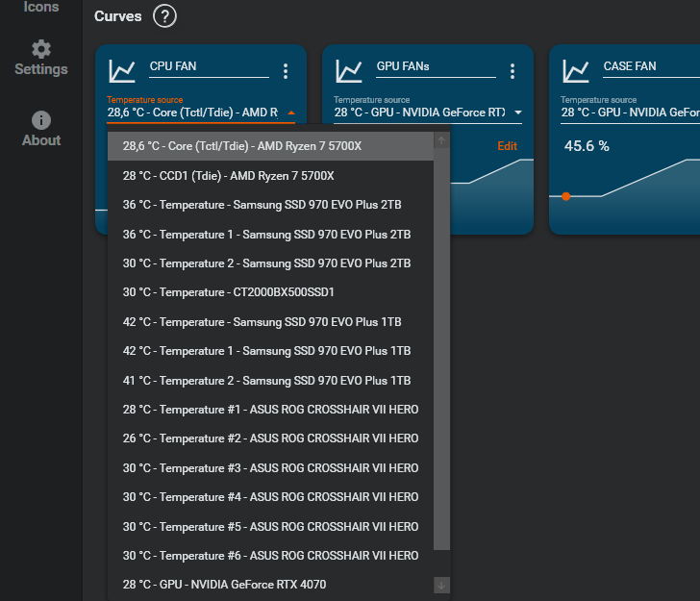Edit the CPU FAN name field
Viewport: 700px width, 601px height.
(x=209, y=66)
